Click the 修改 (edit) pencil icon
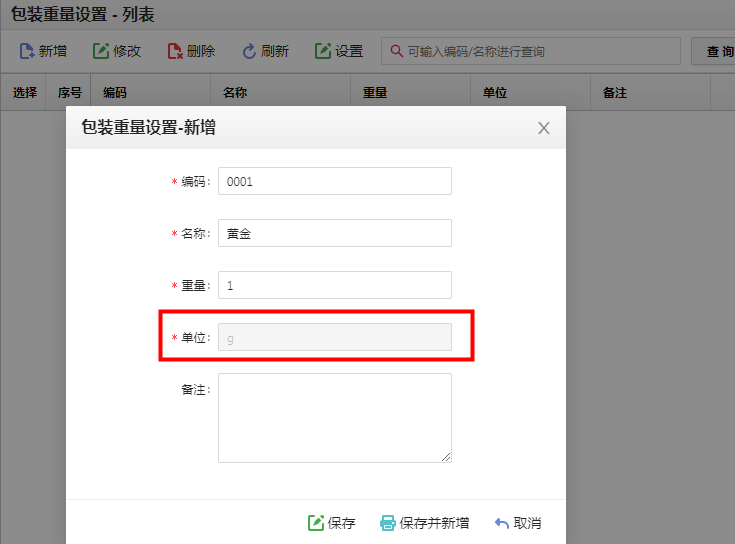The height and width of the screenshot is (544, 735). pyautogui.click(x=100, y=51)
